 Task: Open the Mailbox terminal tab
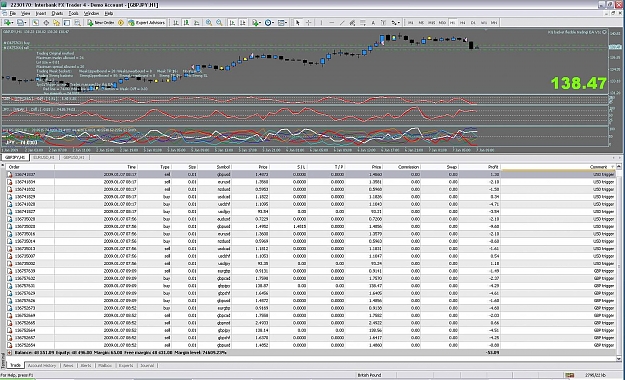click(105, 365)
